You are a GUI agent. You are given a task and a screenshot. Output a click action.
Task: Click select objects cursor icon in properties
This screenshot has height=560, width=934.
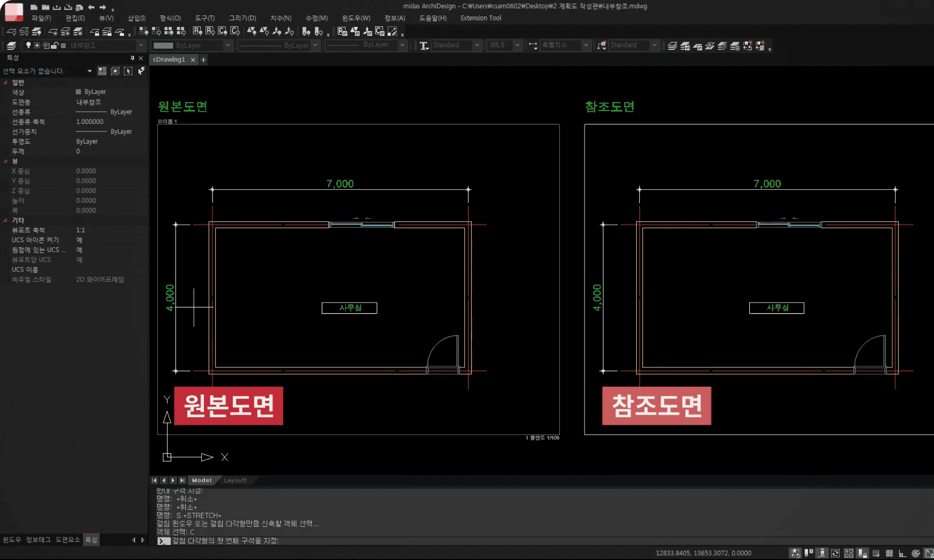tap(128, 71)
